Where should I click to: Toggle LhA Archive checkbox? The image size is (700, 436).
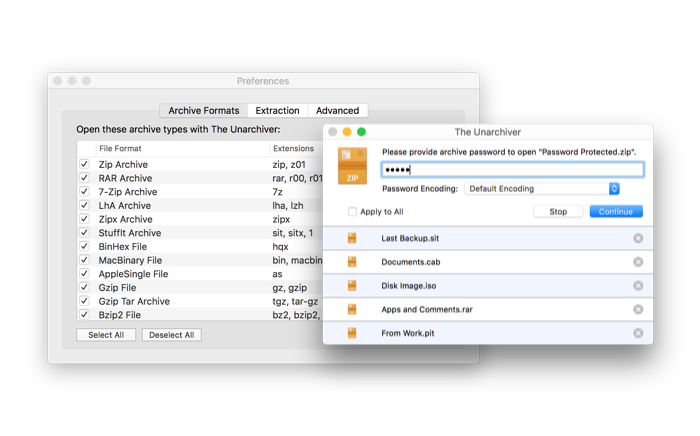(x=84, y=205)
